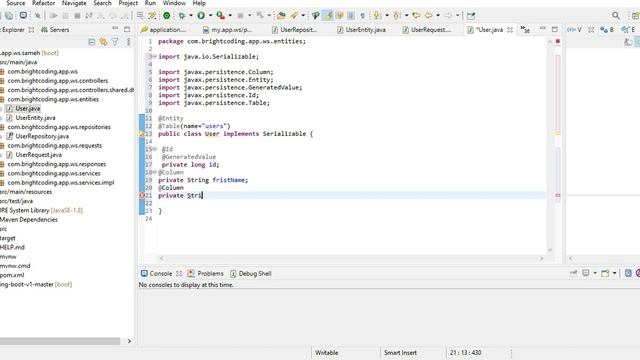The width and height of the screenshot is (640, 360).
Task: Switch to the UserEntity.java editor tab
Action: [361, 30]
